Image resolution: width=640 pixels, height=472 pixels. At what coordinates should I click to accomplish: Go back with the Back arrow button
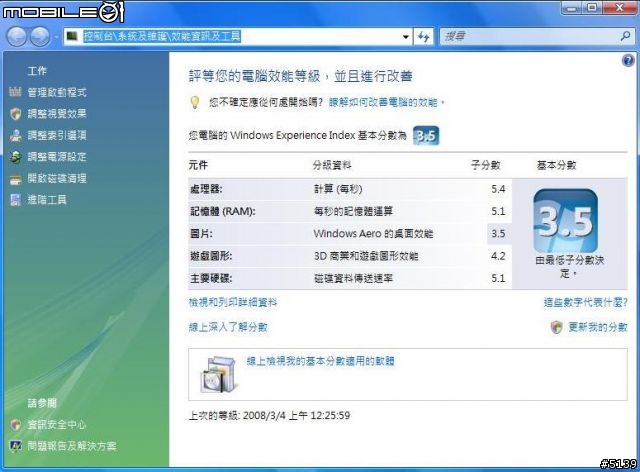click(x=17, y=37)
